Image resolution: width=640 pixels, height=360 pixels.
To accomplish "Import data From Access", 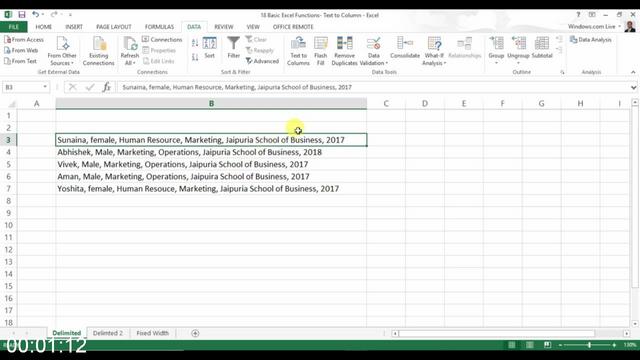I will coord(24,40).
